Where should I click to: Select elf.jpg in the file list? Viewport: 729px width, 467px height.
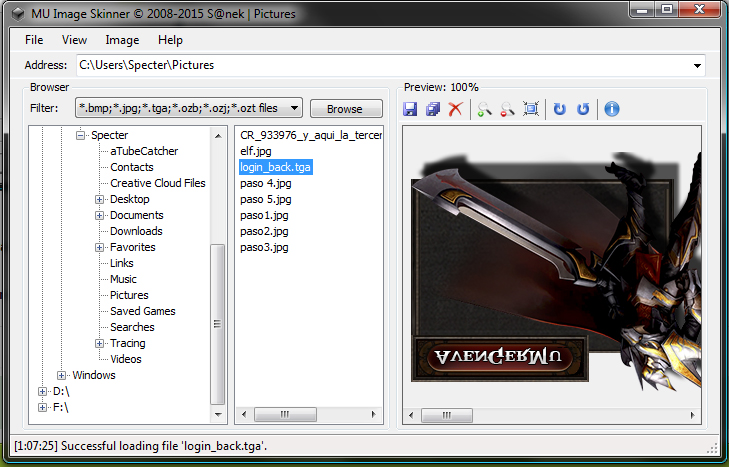click(x=257, y=152)
